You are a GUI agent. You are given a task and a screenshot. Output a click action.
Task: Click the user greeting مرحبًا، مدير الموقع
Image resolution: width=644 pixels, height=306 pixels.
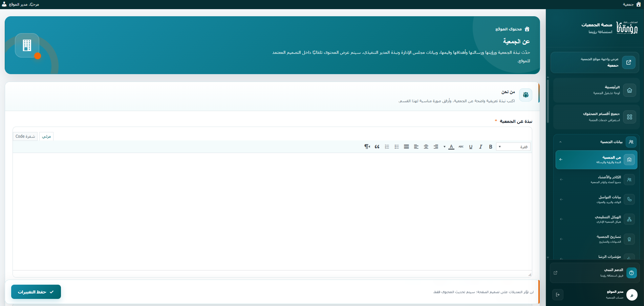click(x=21, y=4)
